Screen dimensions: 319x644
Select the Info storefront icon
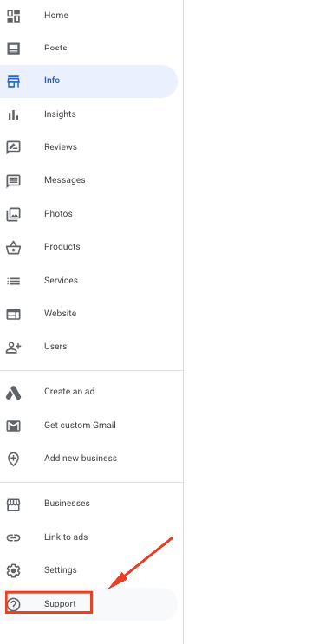(x=13, y=81)
